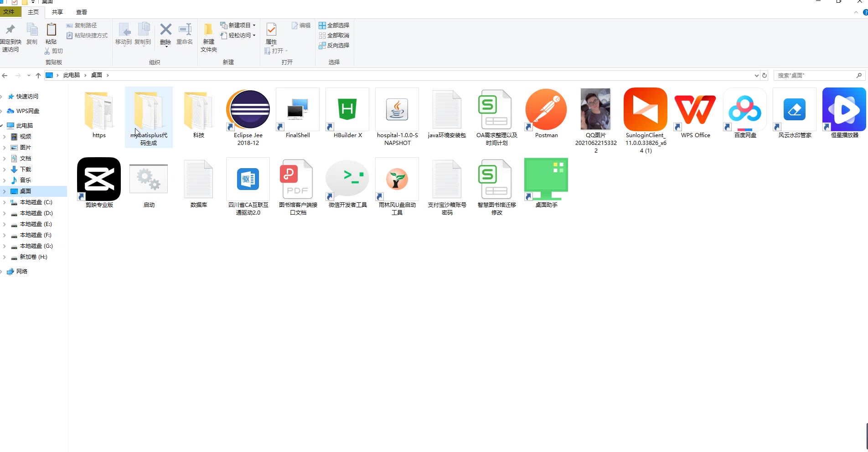Click 反向选择 in the ribbon
868x452 pixels.
334,45
